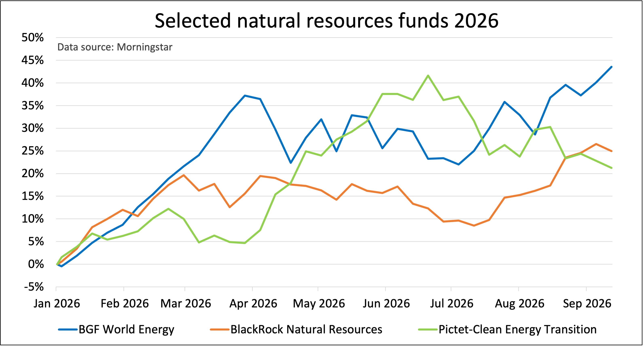Click the Mar 2026 x-axis label
This screenshot has width=644, height=347.
tap(185, 304)
